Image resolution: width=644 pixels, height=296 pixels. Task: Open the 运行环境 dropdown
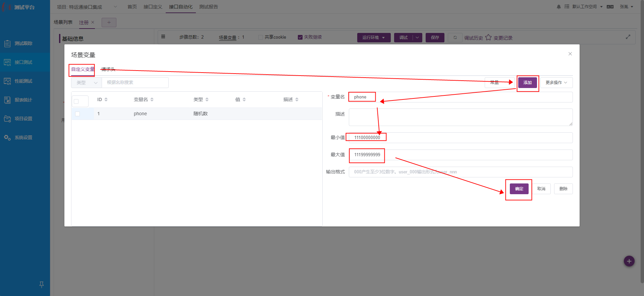pos(374,38)
